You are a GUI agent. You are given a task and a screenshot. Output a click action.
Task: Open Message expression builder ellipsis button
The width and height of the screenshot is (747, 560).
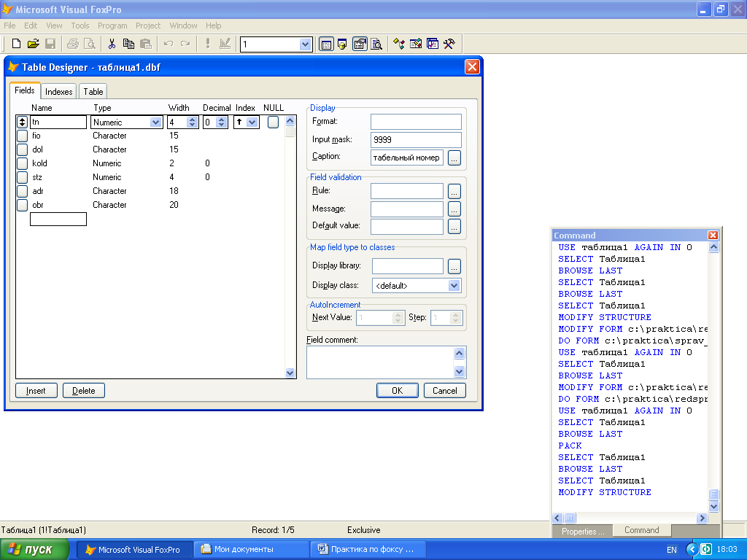(x=454, y=209)
